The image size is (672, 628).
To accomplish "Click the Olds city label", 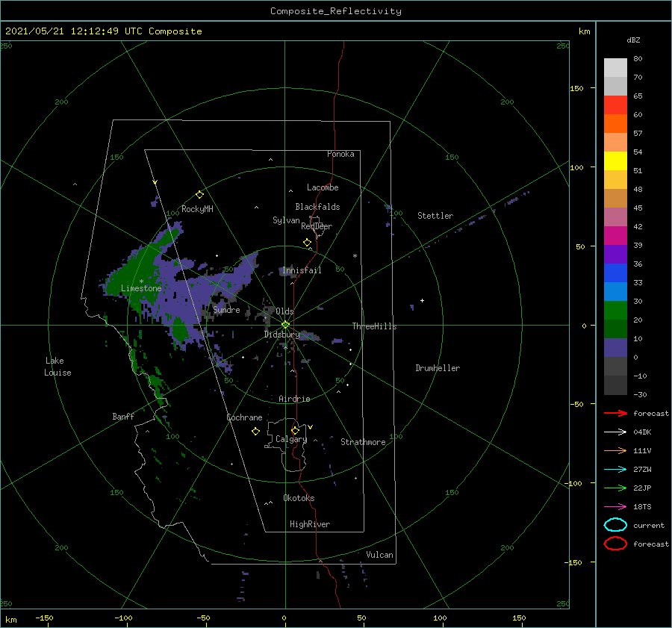I will click(284, 311).
